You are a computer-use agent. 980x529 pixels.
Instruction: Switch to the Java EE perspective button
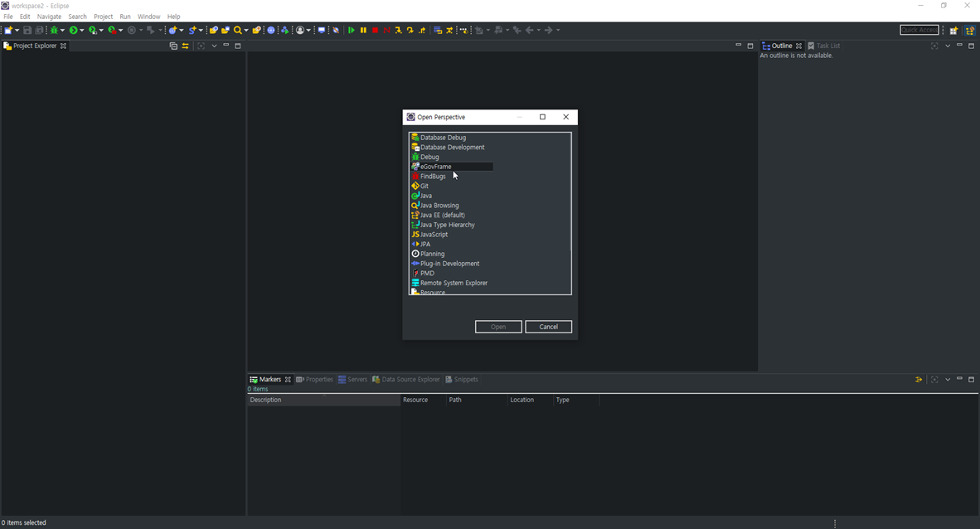(x=970, y=30)
